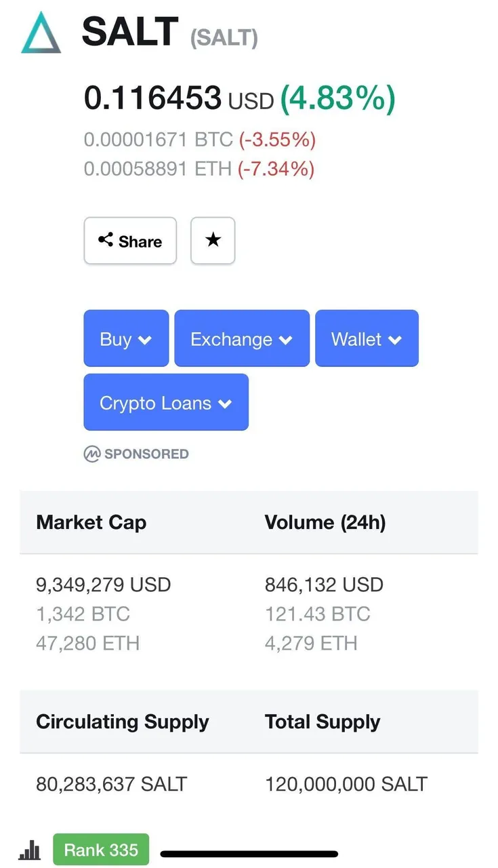This screenshot has height=868, width=498.
Task: Click the star favorite icon
Action: (x=213, y=240)
